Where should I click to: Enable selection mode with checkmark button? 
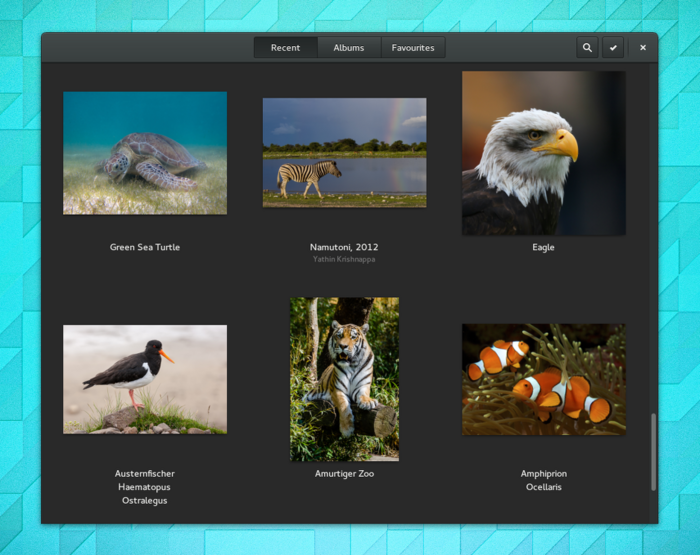pos(613,47)
